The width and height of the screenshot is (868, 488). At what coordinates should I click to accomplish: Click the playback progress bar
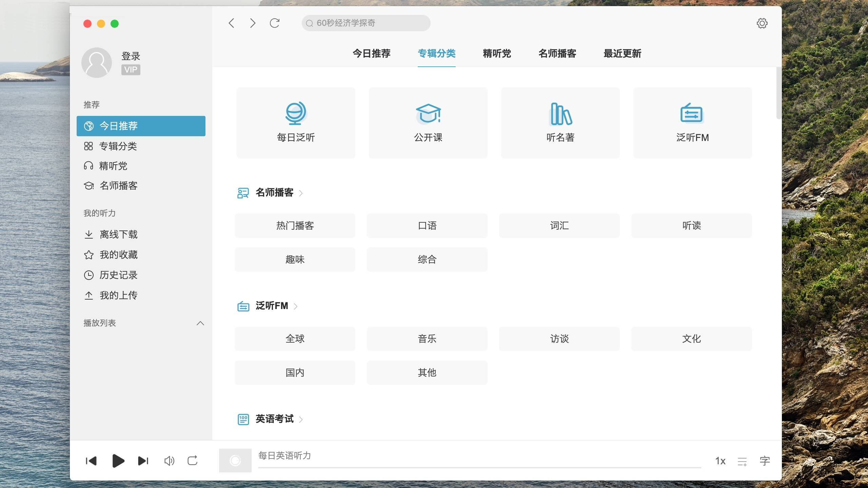(479, 468)
